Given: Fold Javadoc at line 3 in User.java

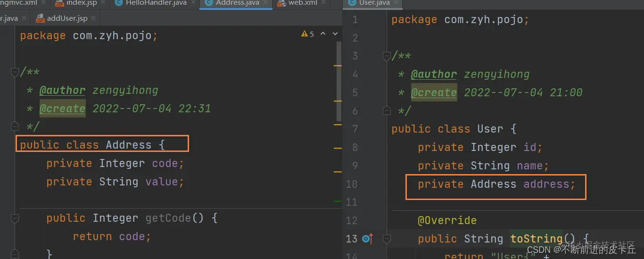Looking at the screenshot, I should pyautogui.click(x=387, y=56).
